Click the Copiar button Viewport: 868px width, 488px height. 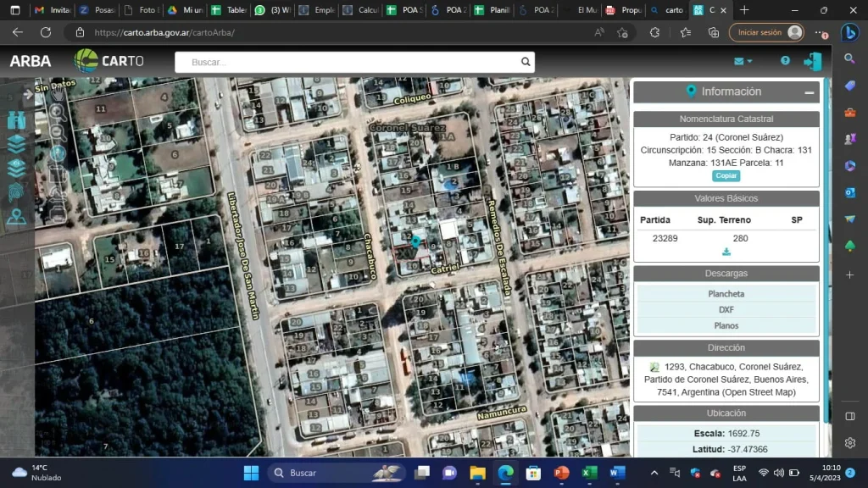[726, 176]
